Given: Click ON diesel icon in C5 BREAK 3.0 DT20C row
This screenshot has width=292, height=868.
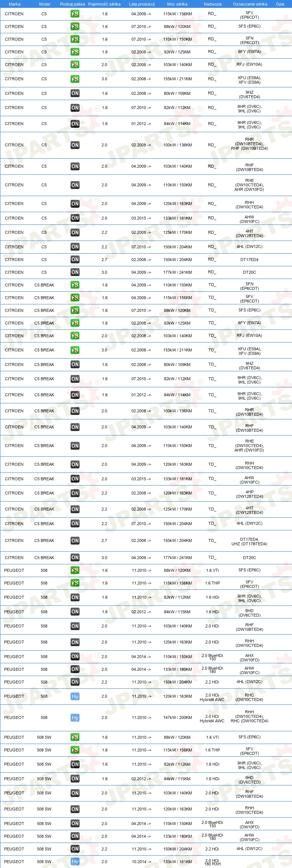Looking at the screenshot, I should tap(75, 558).
